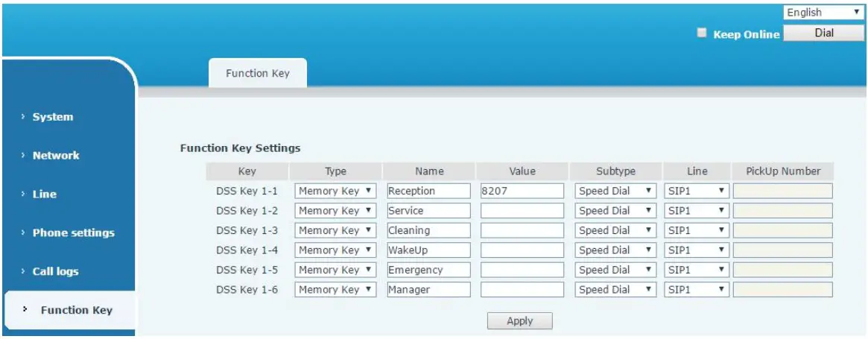
Task: Open the System menu in sidebar
Action: point(53,117)
